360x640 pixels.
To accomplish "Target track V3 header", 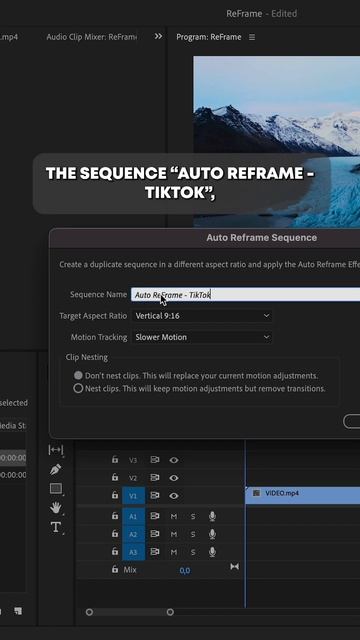I will 133,460.
